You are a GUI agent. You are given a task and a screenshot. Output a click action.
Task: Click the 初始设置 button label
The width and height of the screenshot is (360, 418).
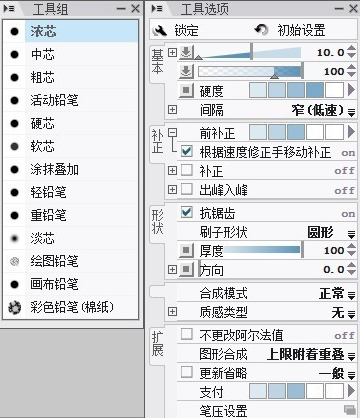[301, 30]
